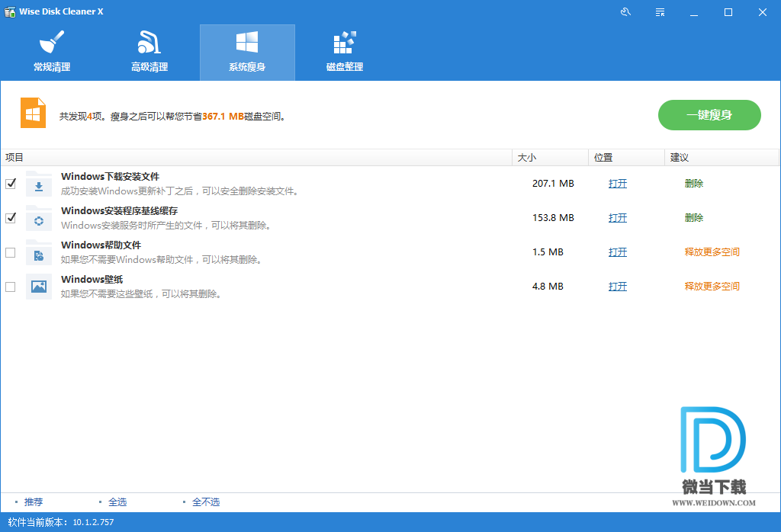Open location of Windows下载安装文件 via 打开
The image size is (781, 532).
pos(618,184)
